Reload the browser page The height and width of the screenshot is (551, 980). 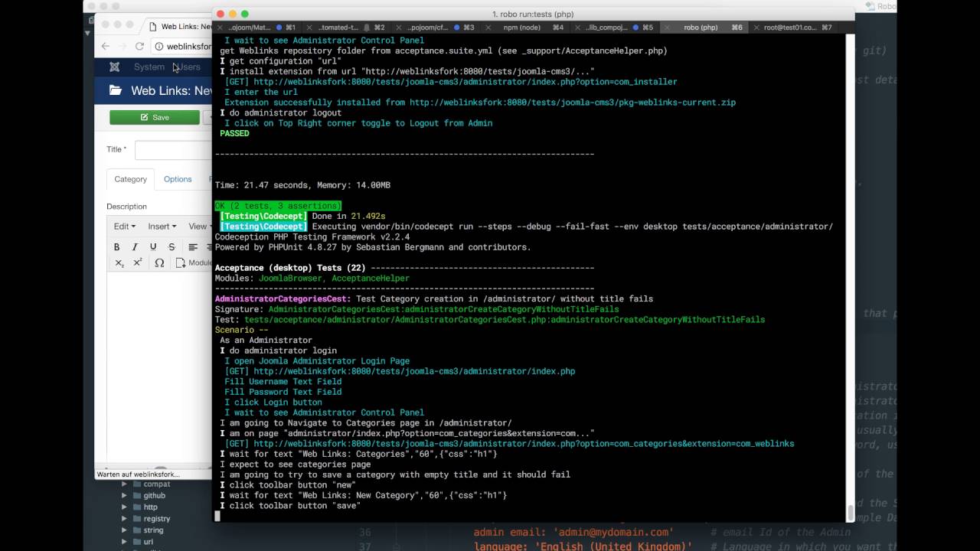coord(139,46)
